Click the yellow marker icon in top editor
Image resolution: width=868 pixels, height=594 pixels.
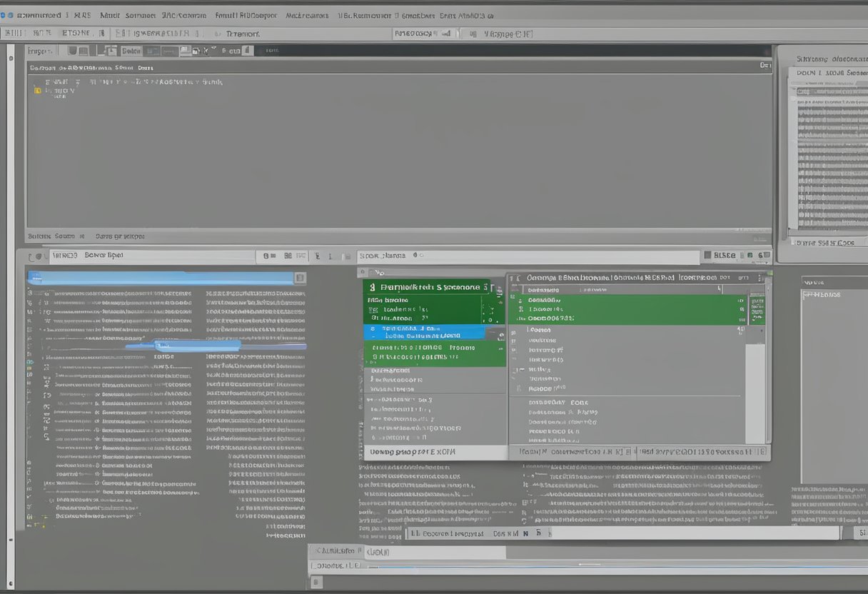[x=36, y=91]
